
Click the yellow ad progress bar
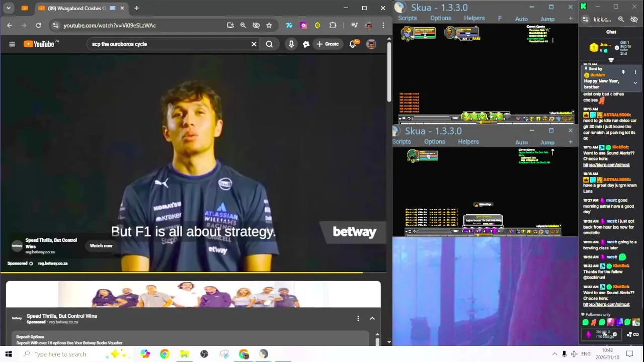click(181, 273)
